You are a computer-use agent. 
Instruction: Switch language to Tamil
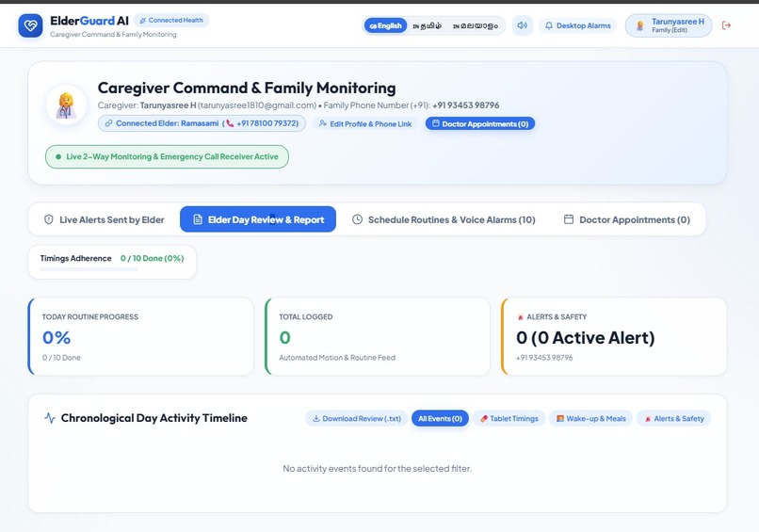click(427, 25)
